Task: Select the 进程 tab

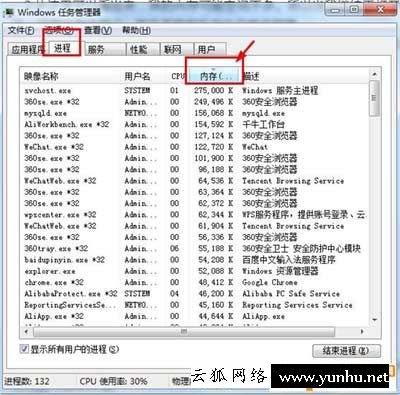Action: (x=63, y=48)
